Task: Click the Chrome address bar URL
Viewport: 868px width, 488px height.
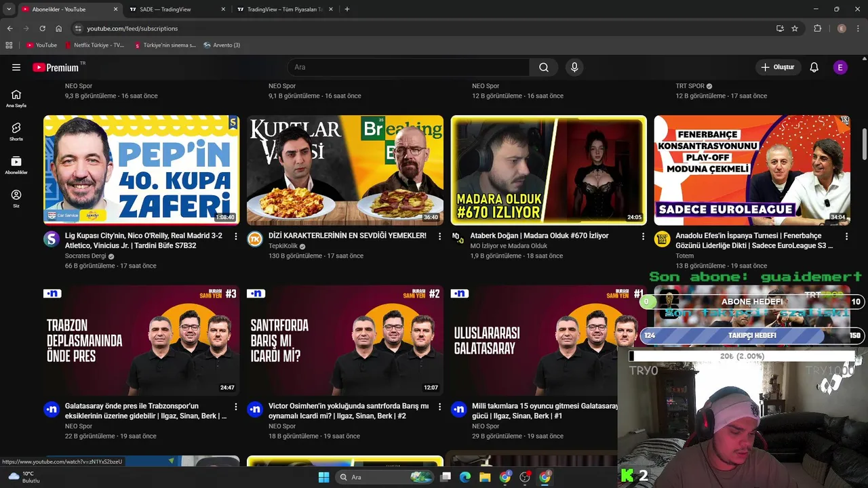Action: (132, 28)
